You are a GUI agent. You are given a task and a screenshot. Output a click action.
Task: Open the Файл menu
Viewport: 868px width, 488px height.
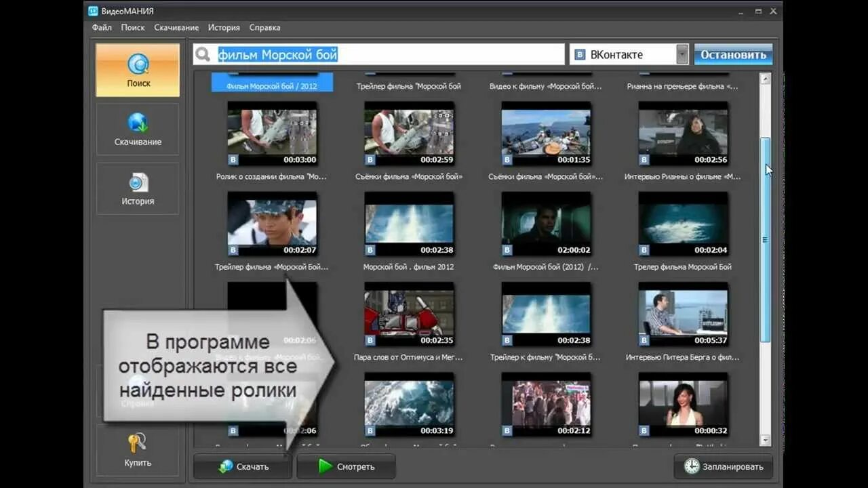[102, 28]
